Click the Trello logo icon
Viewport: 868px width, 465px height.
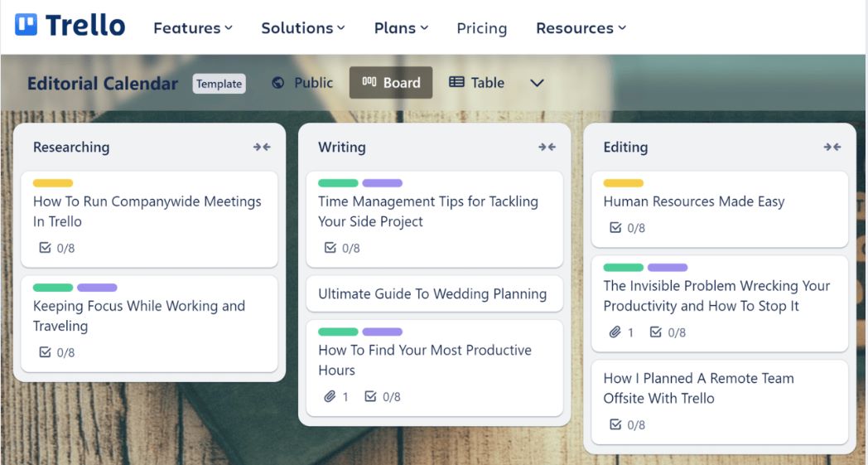(x=26, y=25)
